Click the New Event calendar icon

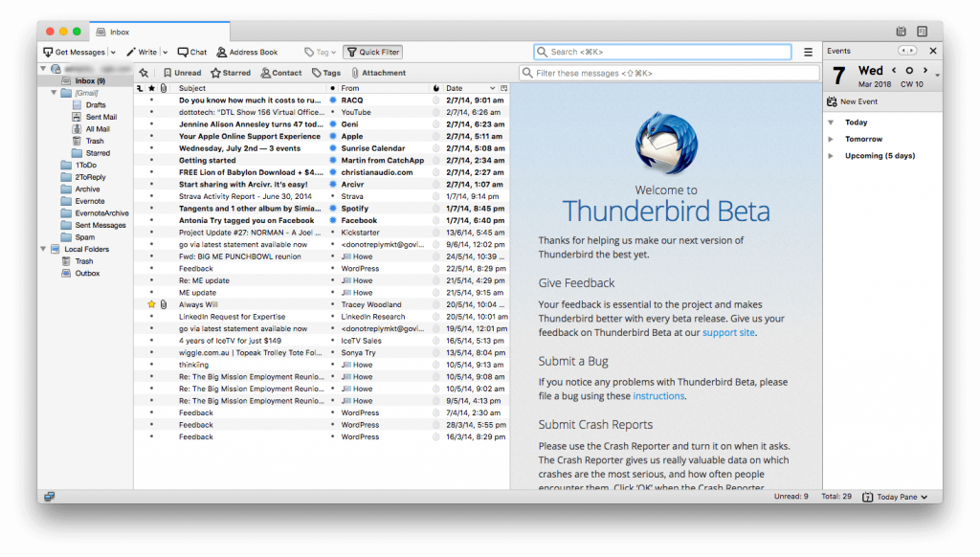pos(833,100)
